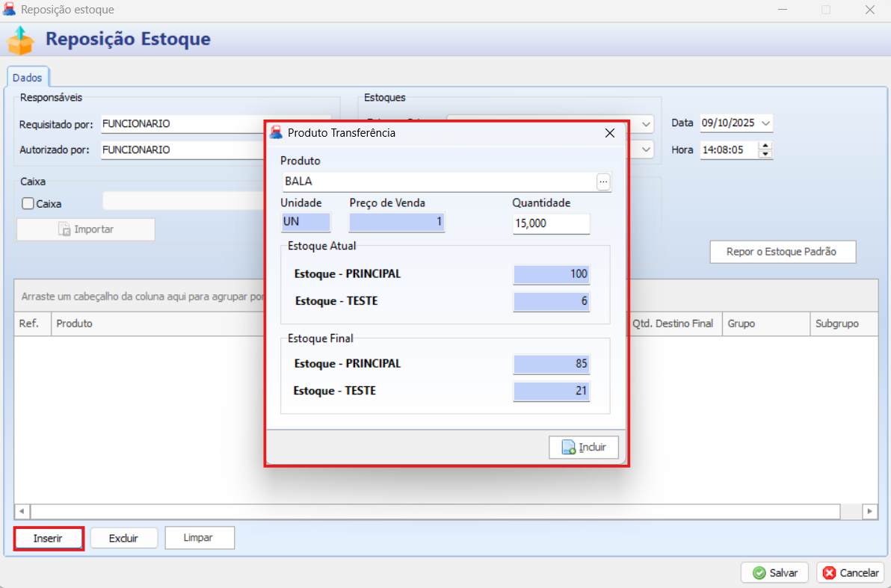
Task: Click the Quantidade input field
Action: click(x=551, y=223)
